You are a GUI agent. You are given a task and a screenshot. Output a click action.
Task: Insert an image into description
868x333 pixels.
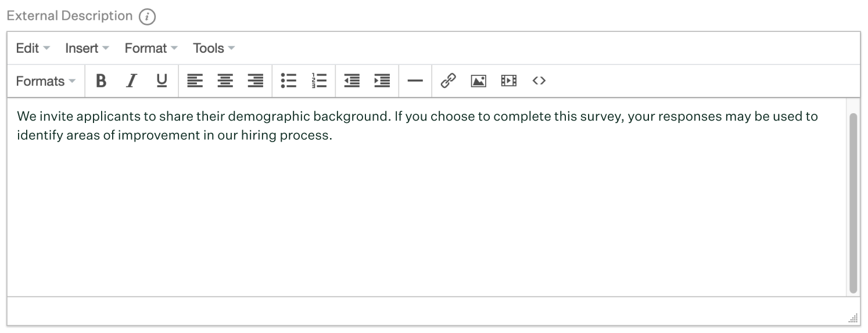coord(478,81)
